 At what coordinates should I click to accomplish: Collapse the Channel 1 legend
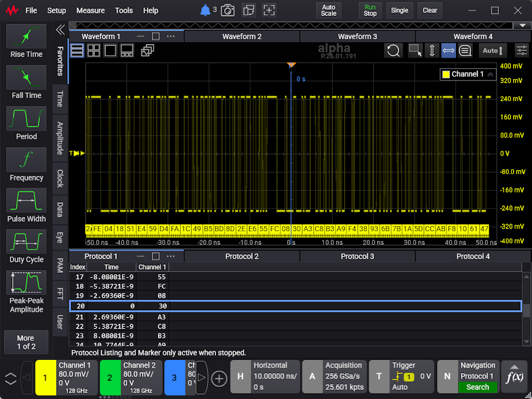pos(490,74)
